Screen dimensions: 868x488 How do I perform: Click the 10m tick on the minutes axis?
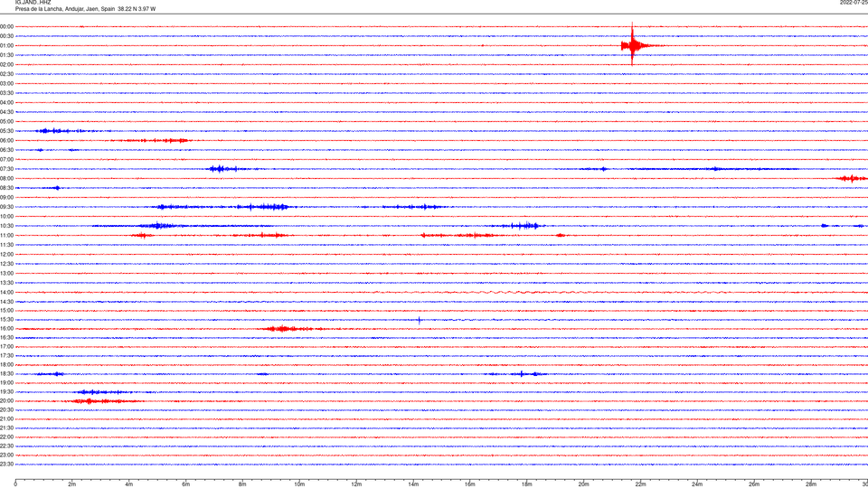[x=299, y=484]
